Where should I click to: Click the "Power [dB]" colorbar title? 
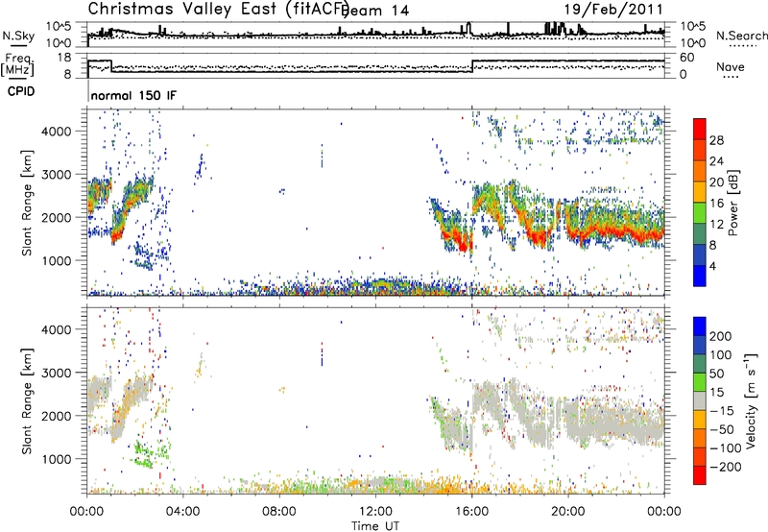pyautogui.click(x=732, y=203)
